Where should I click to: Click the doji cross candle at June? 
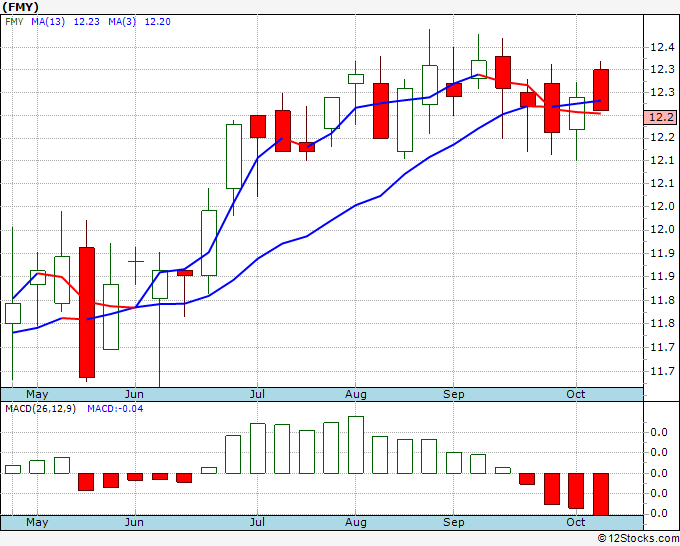tap(136, 262)
